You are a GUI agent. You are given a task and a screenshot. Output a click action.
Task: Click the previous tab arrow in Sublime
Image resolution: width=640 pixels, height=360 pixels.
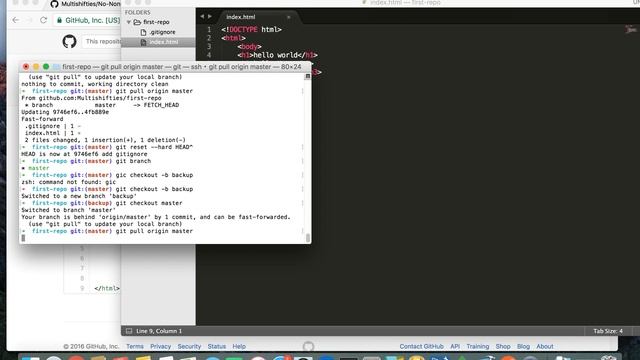(x=202, y=16)
